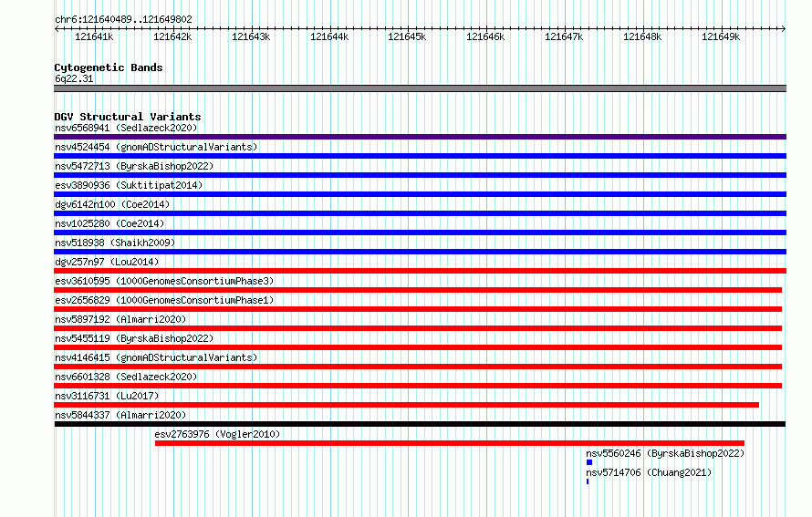
Task: Click the 6q22.31 band label
Action: point(74,78)
